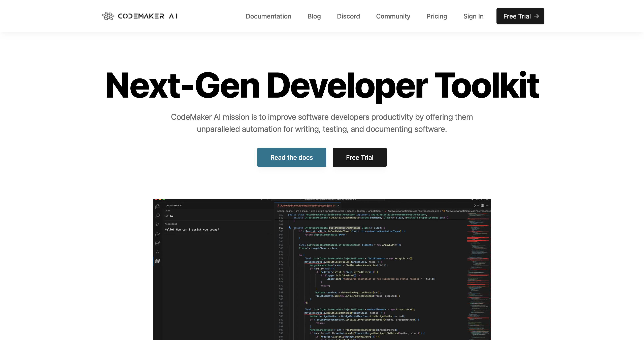Expand the dropdown arrow beside the Run icon
644x340 pixels.
(478, 205)
